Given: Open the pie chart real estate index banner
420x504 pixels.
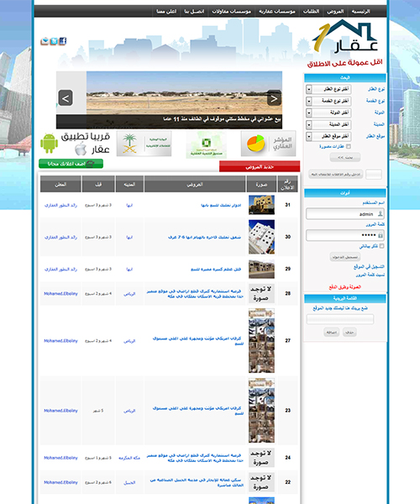Looking at the screenshot, I should (268, 144).
